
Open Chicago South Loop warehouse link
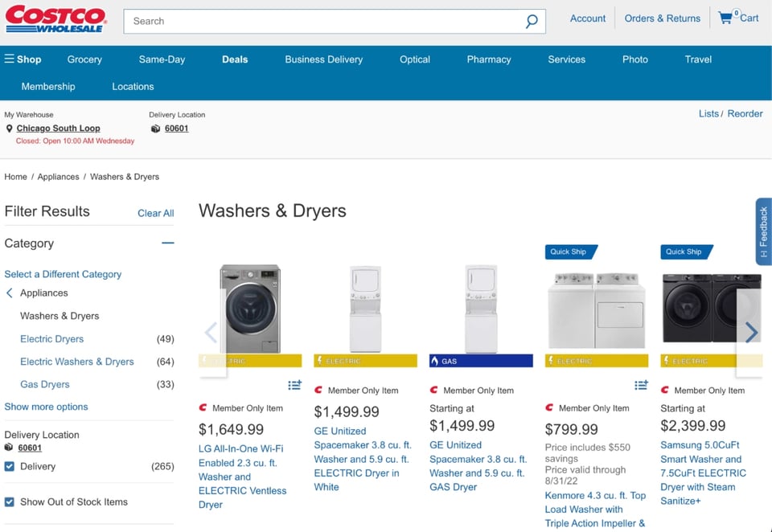[x=58, y=129]
